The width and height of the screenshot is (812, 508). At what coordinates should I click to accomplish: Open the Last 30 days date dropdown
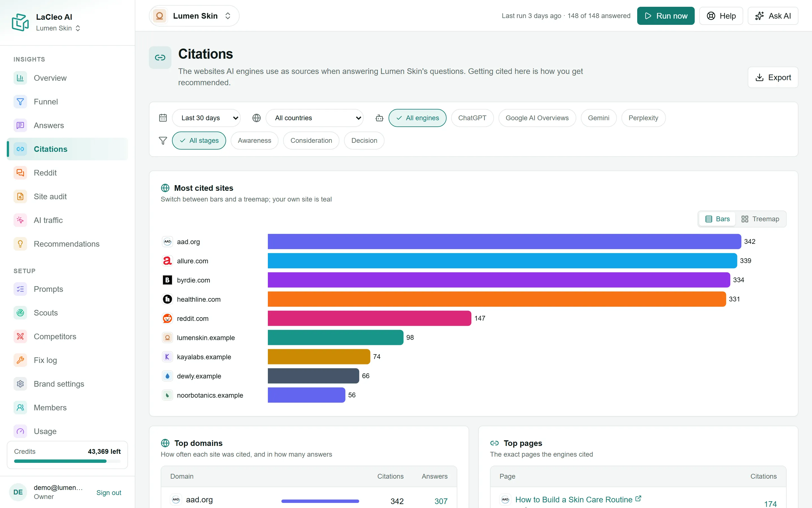coord(206,118)
